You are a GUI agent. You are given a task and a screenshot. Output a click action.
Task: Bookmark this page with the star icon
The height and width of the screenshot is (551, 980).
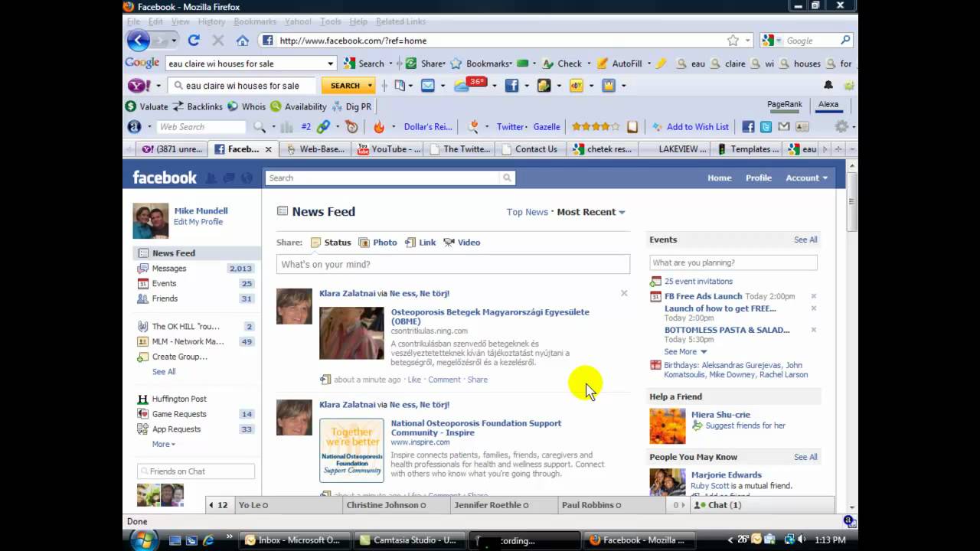(x=733, y=41)
